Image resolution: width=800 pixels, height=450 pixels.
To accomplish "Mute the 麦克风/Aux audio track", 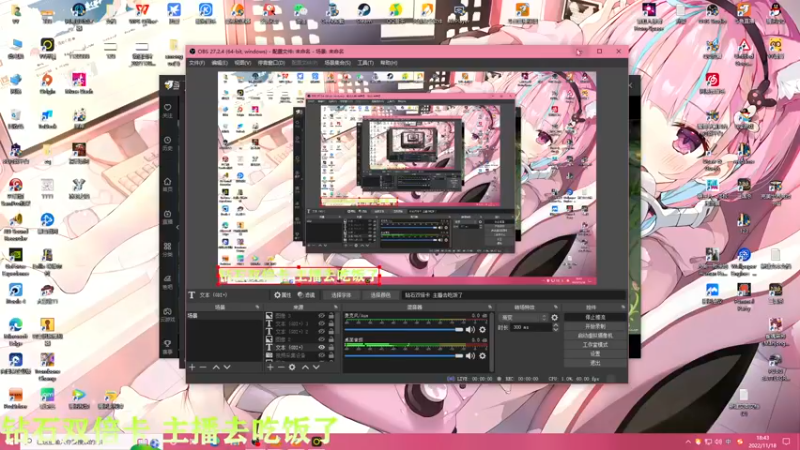I will [x=470, y=330].
